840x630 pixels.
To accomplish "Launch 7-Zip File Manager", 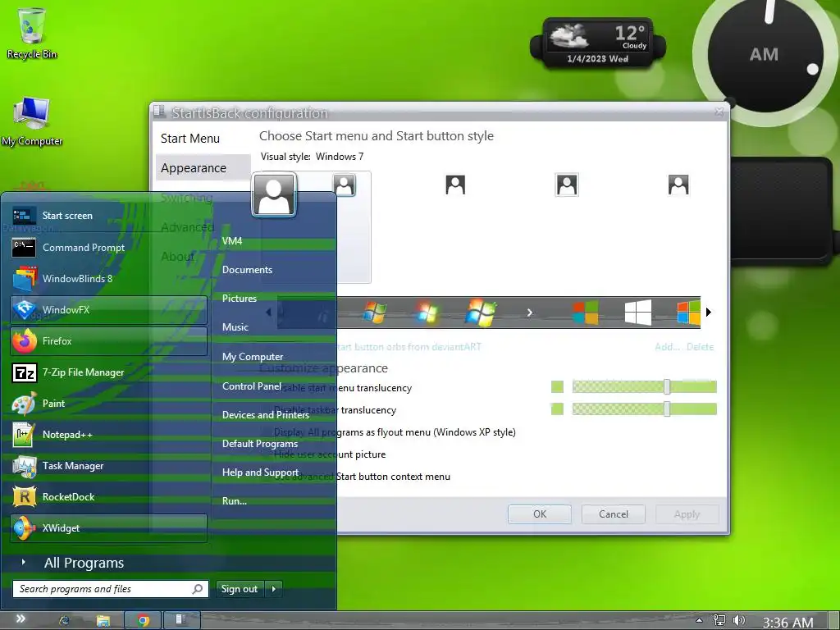I will click(108, 372).
